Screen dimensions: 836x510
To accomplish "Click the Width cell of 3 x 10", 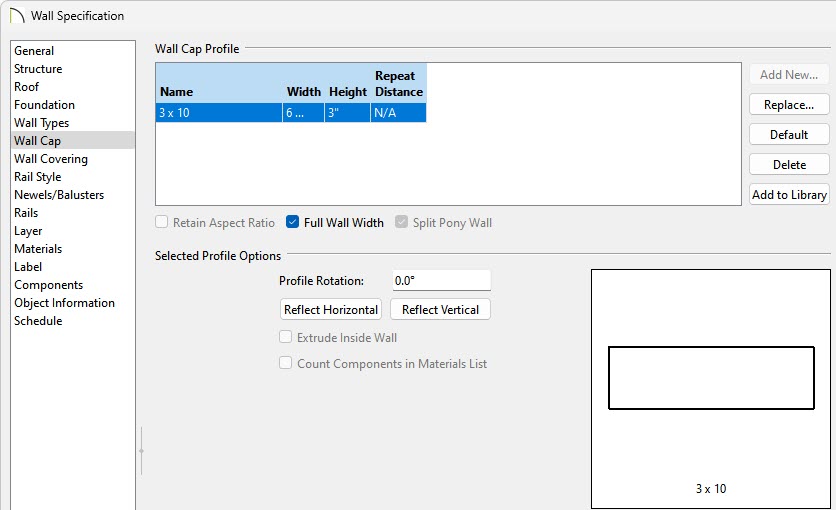I will 303,113.
